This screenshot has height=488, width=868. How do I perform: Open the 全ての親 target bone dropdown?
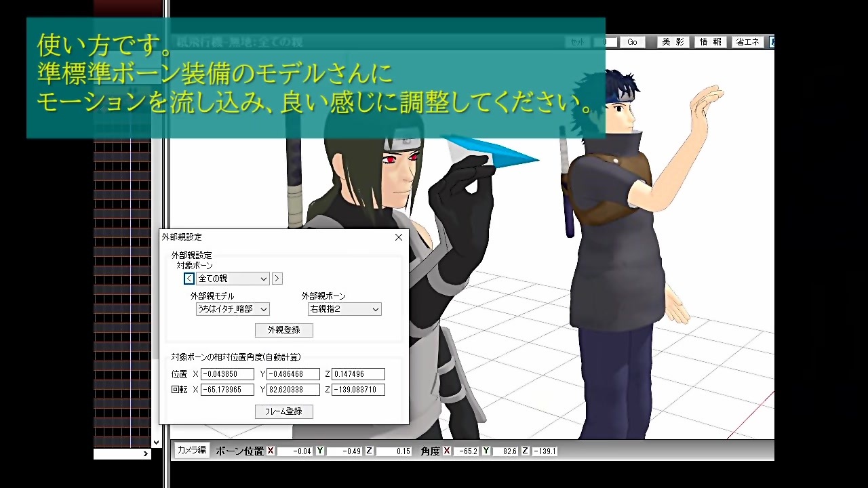233,279
